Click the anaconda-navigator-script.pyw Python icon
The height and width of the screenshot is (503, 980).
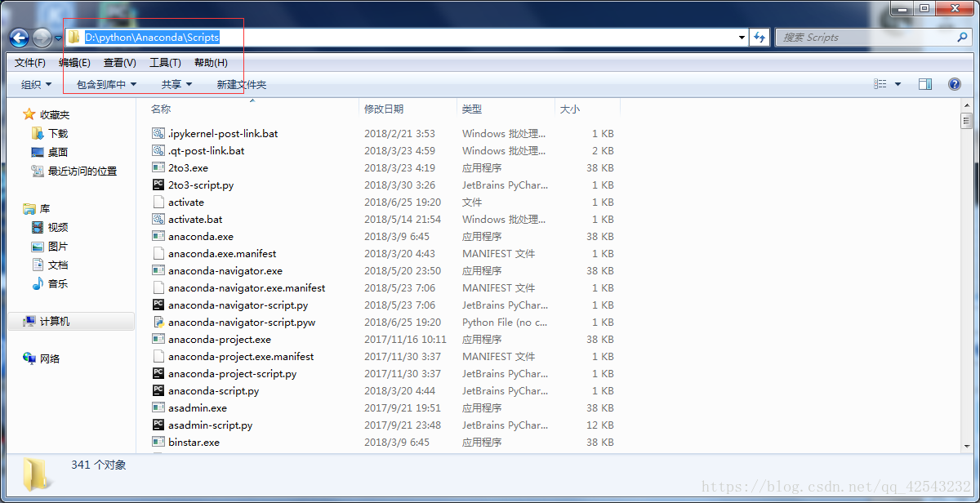158,322
